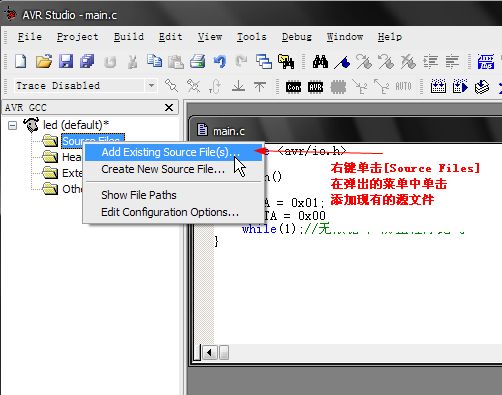Click the cascading windows toolbar icon
502x395 pixels.
[264, 62]
